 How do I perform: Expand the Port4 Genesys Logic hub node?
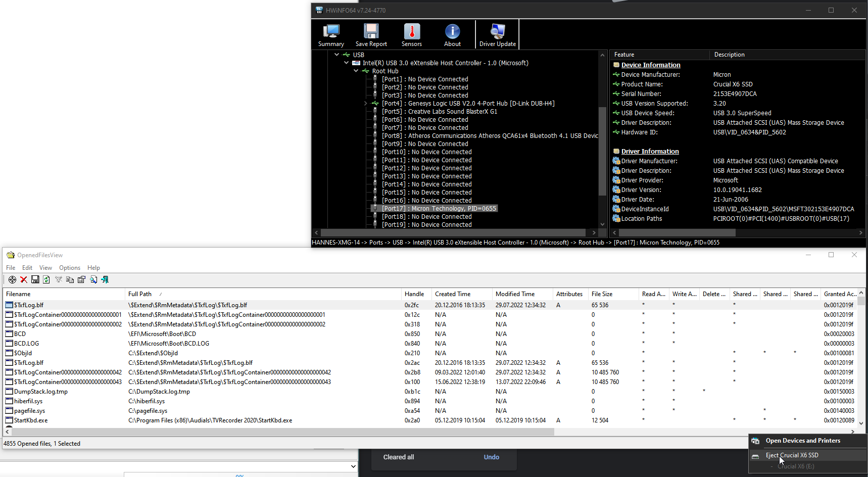(365, 103)
